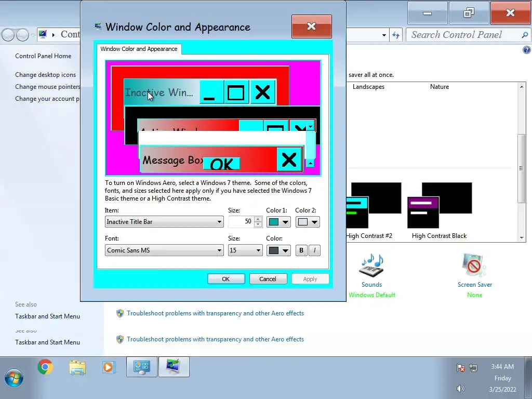This screenshot has width=532, height=399.
Task: Click Message Box title in preview
Action: pyautogui.click(x=171, y=160)
